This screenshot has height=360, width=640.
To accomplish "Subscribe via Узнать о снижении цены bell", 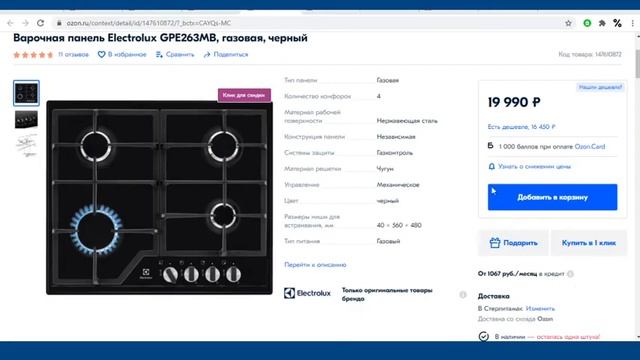I will pyautogui.click(x=529, y=167).
